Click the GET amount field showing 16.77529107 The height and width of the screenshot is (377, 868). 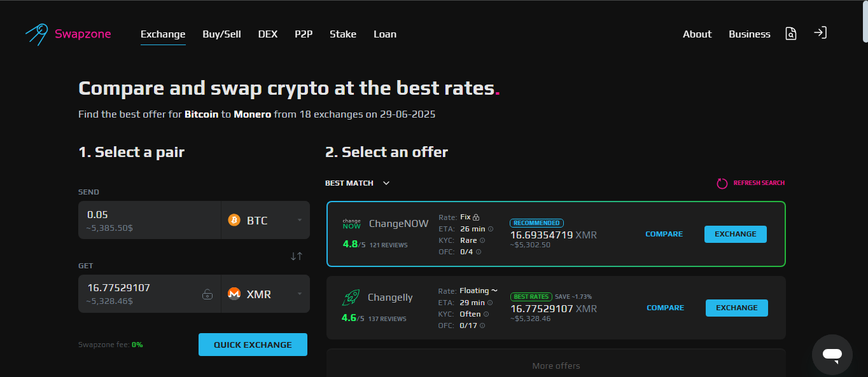click(x=150, y=294)
